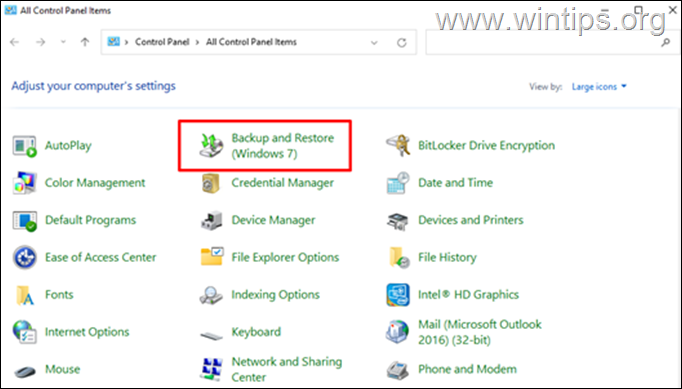This screenshot has height=389, width=682.
Task: Click the Fonts folder icon
Action: pyautogui.click(x=24, y=295)
